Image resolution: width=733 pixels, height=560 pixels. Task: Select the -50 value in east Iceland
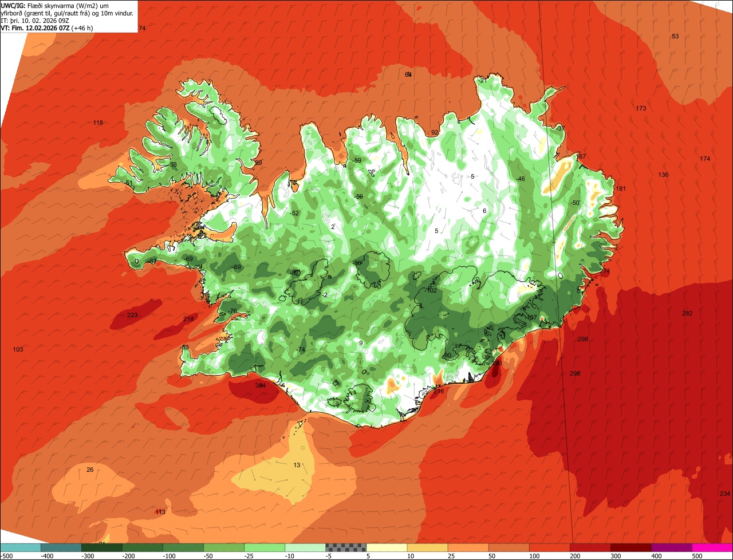(575, 203)
